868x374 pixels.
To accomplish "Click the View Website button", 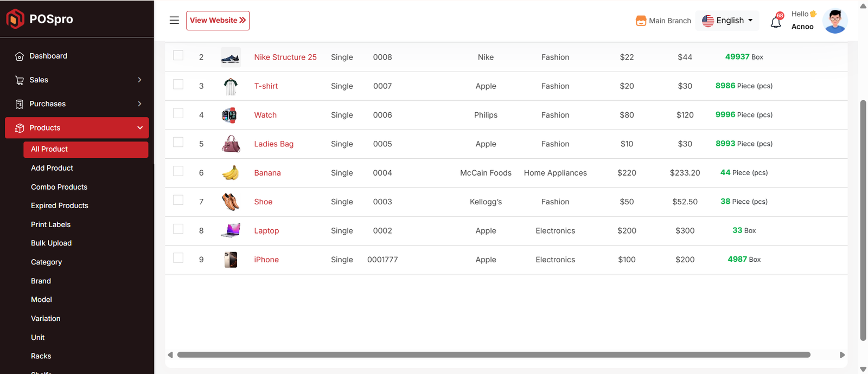I will 218,21.
